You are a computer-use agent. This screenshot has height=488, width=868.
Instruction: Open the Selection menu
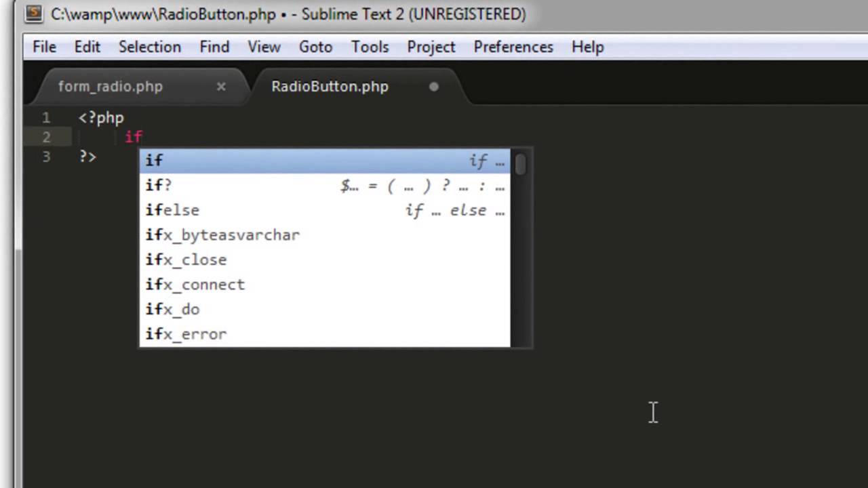click(149, 47)
